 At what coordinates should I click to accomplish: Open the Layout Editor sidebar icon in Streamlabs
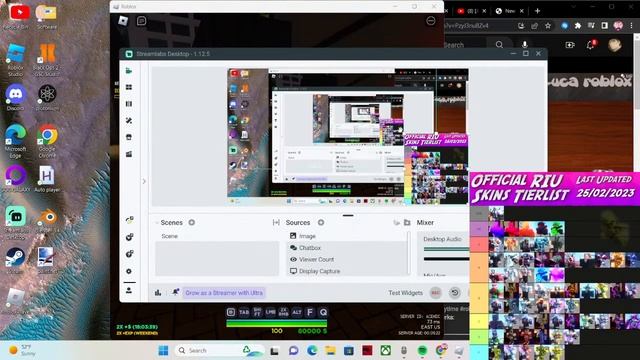(x=129, y=104)
